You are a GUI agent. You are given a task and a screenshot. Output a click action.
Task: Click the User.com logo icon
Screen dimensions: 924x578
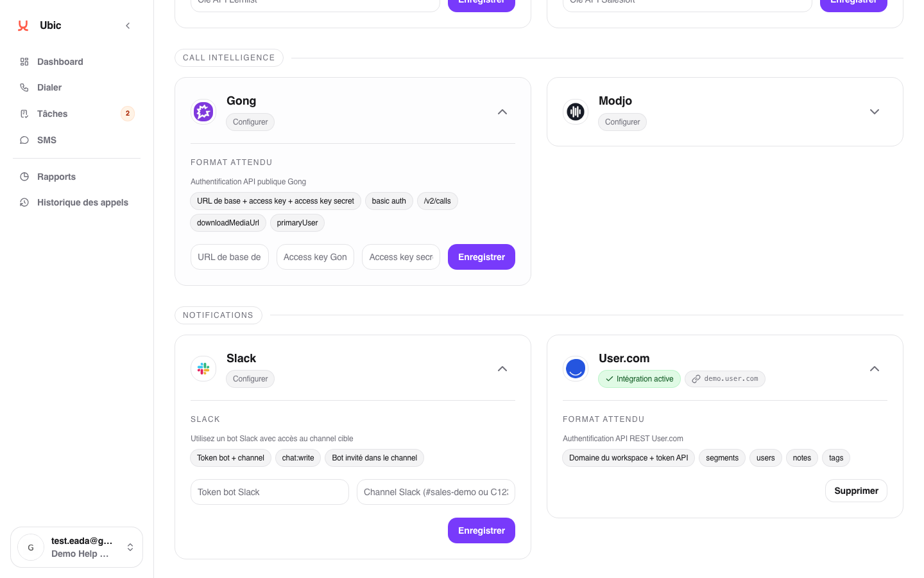[x=576, y=369]
